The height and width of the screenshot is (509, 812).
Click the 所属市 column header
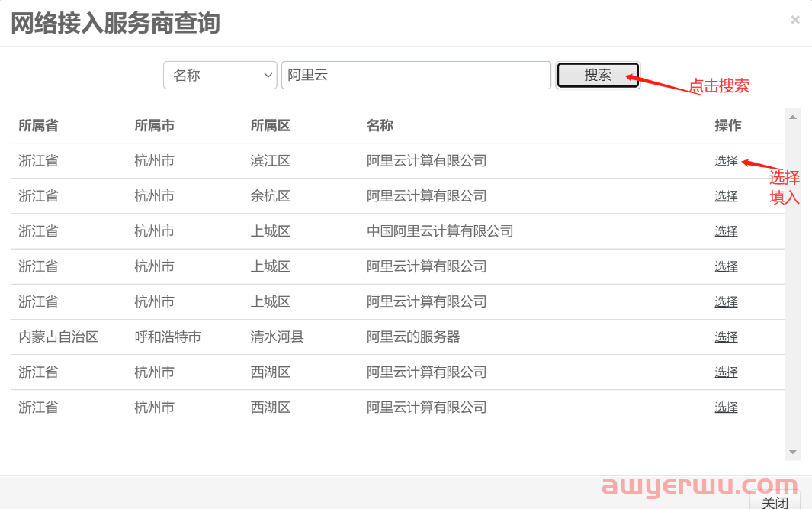click(154, 125)
